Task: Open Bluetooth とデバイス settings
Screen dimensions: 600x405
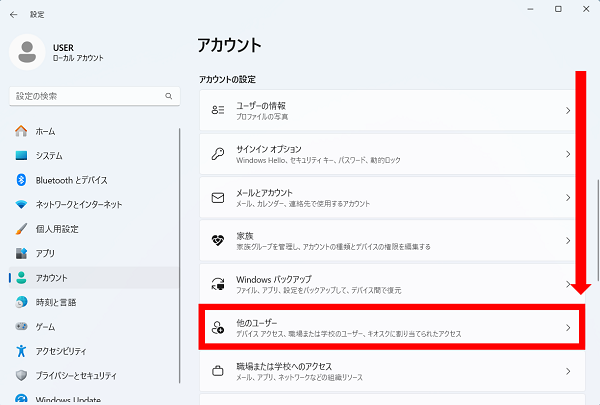Action: pos(94,180)
